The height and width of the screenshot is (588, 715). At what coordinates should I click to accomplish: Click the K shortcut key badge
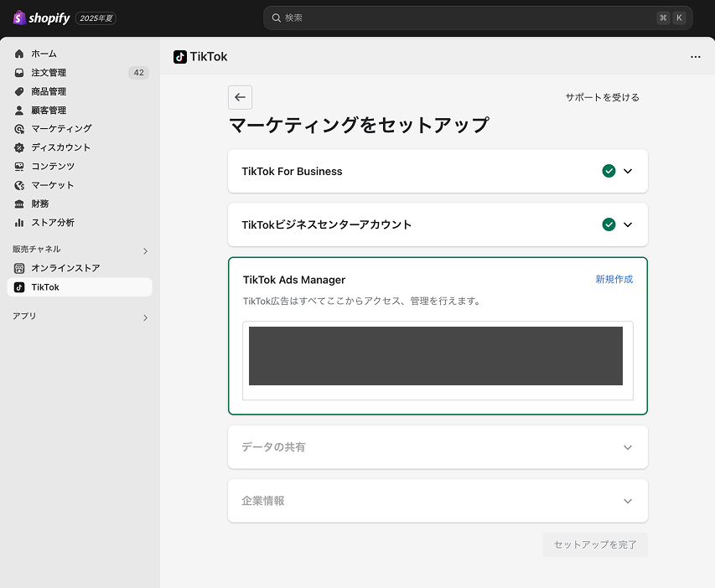click(x=679, y=18)
